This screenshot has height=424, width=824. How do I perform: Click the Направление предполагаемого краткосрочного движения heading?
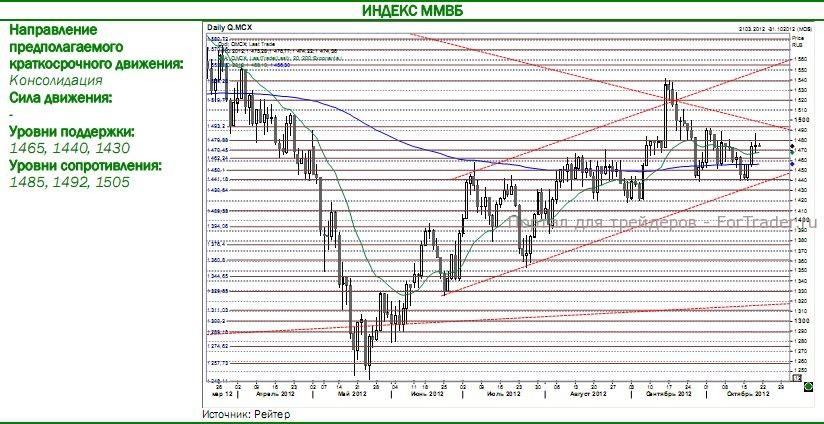tap(97, 47)
